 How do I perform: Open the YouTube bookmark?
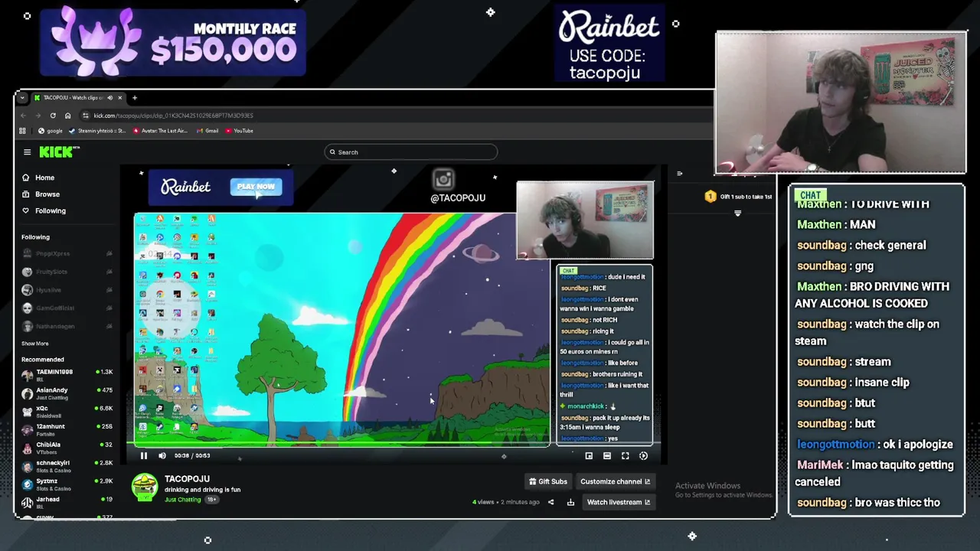[x=239, y=131]
